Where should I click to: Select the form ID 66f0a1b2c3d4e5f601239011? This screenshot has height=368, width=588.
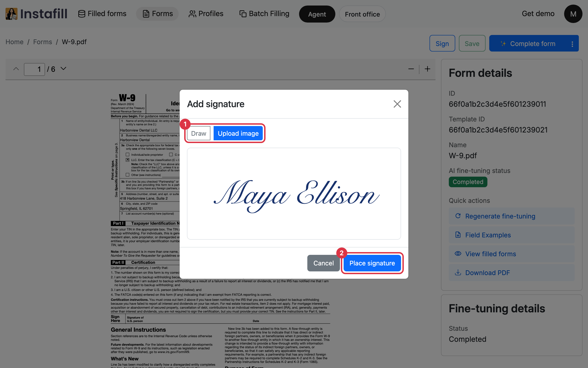click(497, 104)
